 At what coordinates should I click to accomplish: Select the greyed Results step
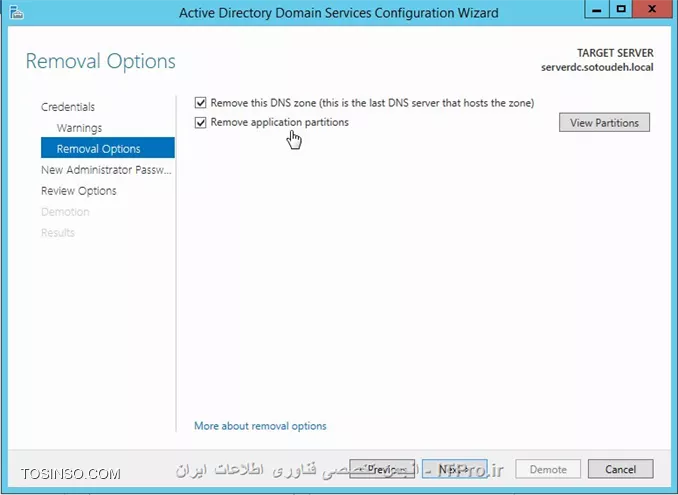(58, 233)
